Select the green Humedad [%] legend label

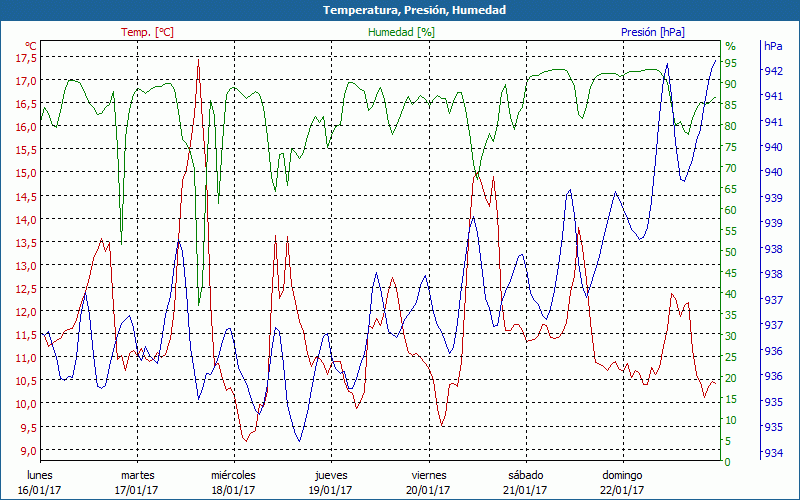[402, 32]
